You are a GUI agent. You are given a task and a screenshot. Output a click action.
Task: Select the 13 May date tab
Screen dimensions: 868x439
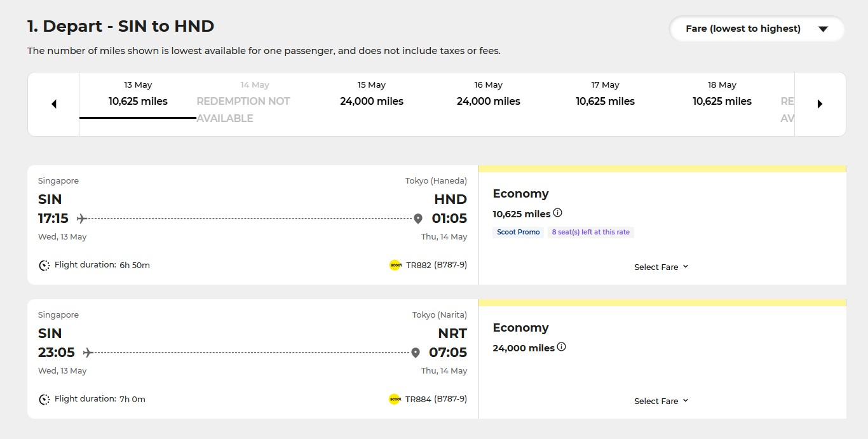(x=138, y=94)
